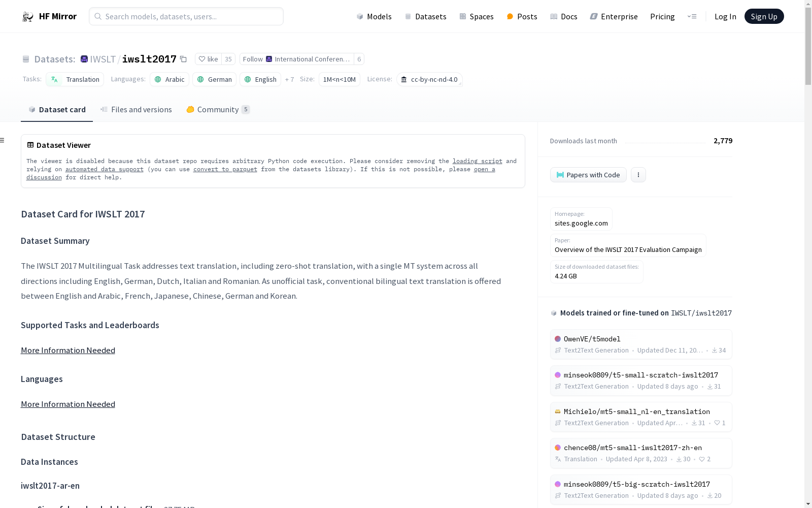Select the Arabic language tag

(x=170, y=79)
